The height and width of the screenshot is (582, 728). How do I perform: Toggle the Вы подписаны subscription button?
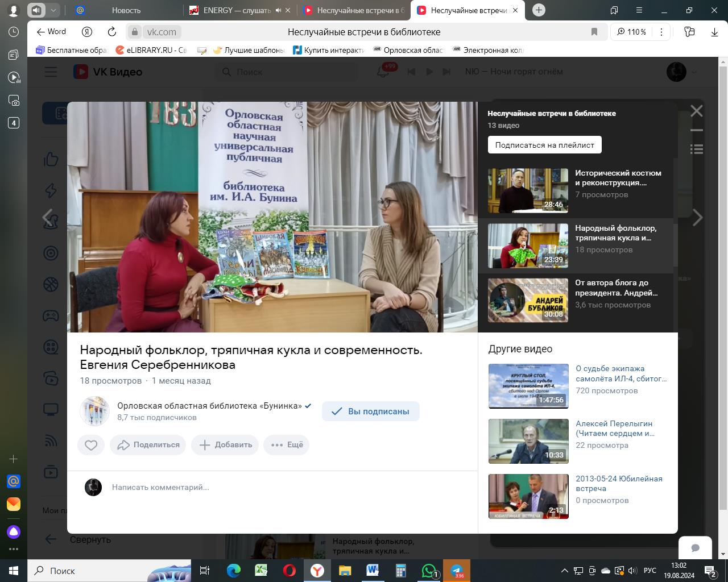(370, 411)
